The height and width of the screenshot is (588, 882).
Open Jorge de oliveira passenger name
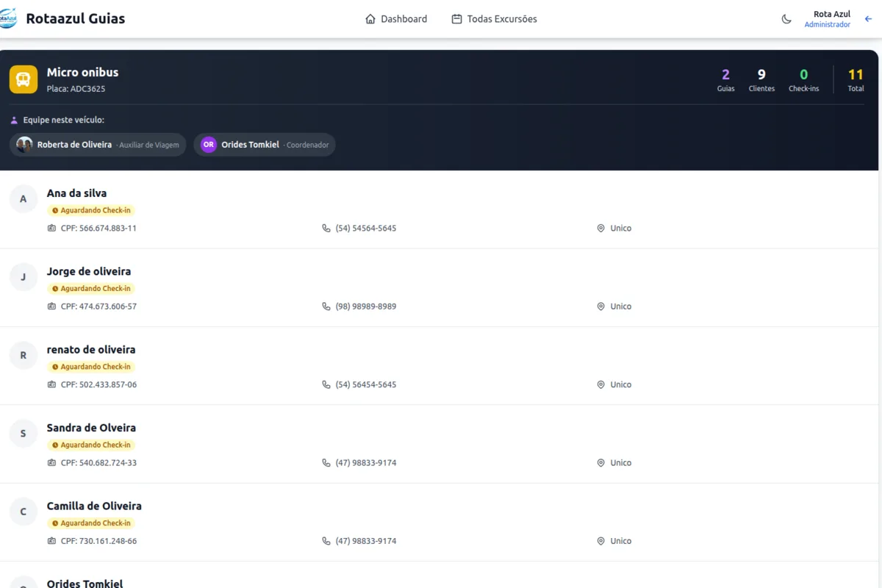[x=89, y=271]
